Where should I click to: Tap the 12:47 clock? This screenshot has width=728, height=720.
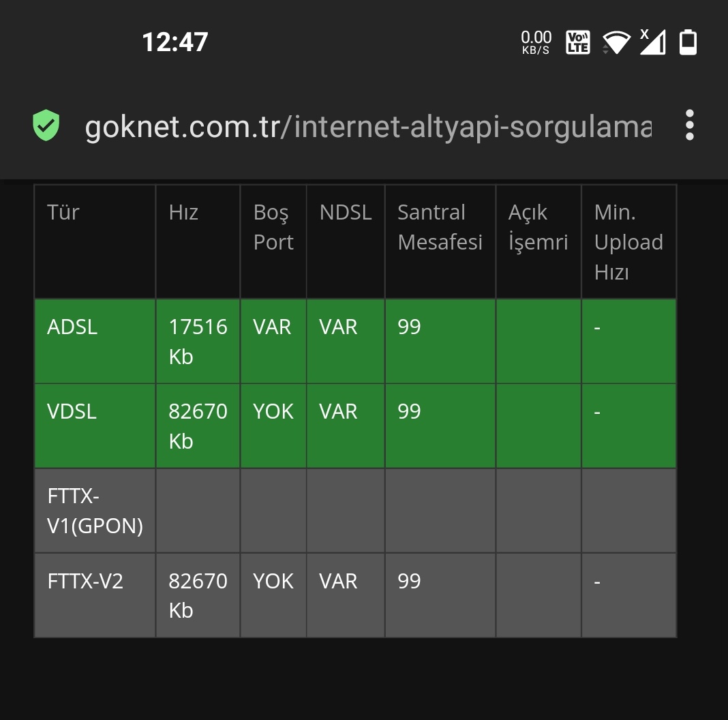click(175, 42)
